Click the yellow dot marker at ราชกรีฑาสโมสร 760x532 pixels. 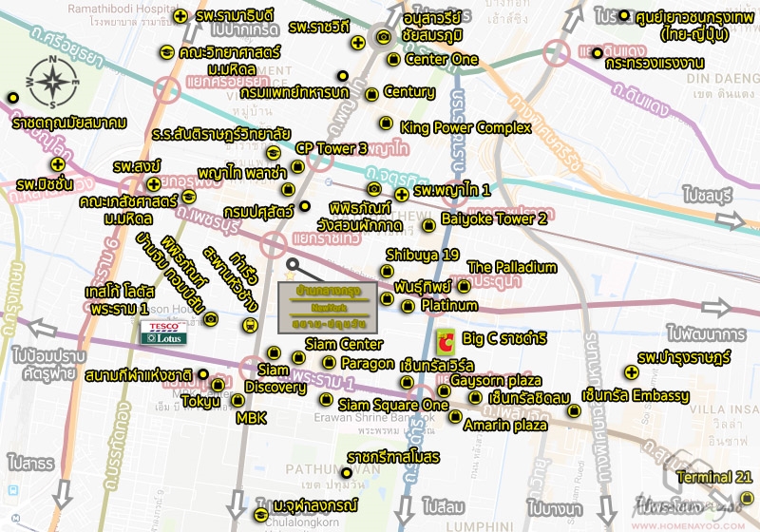coord(346,473)
